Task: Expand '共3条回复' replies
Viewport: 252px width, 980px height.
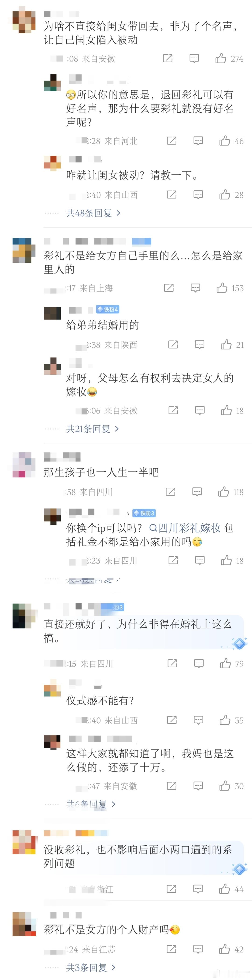Action: pyautogui.click(x=91, y=967)
